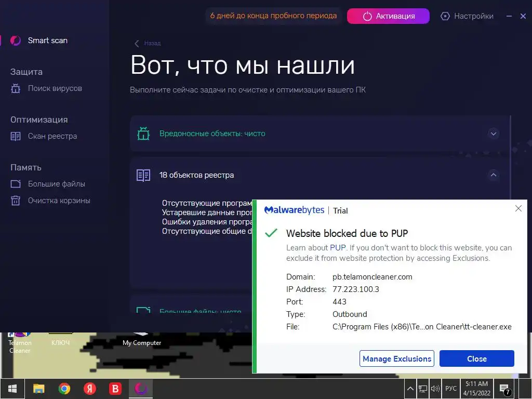Viewport: 532px width, 399px height.
Task: Click the Malwarebytes logo in popup
Action: 294,210
